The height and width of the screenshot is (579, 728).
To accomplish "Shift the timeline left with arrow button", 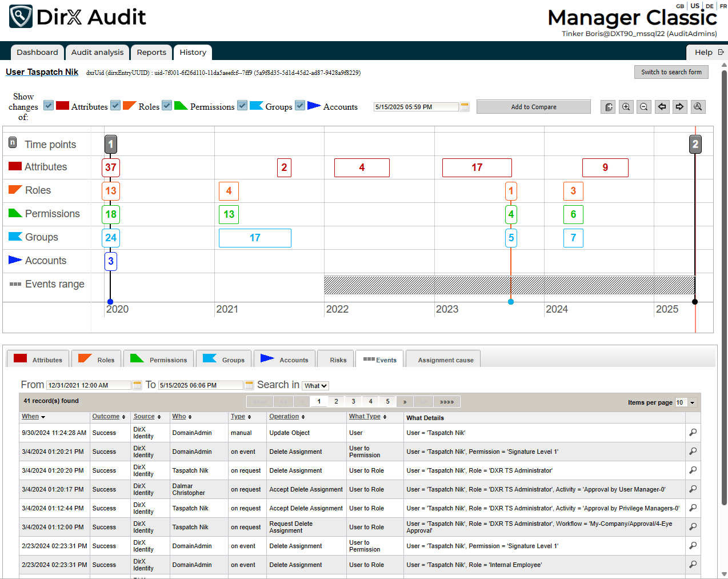I will pos(662,107).
